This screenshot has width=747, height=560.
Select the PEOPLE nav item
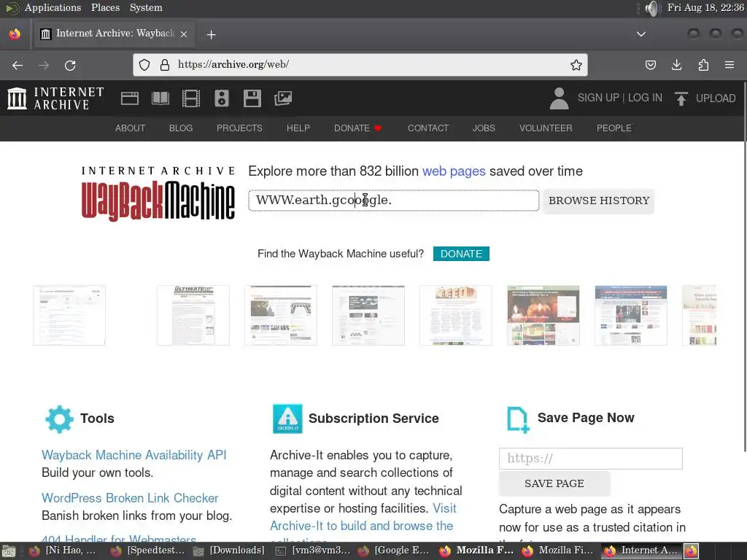(x=614, y=128)
